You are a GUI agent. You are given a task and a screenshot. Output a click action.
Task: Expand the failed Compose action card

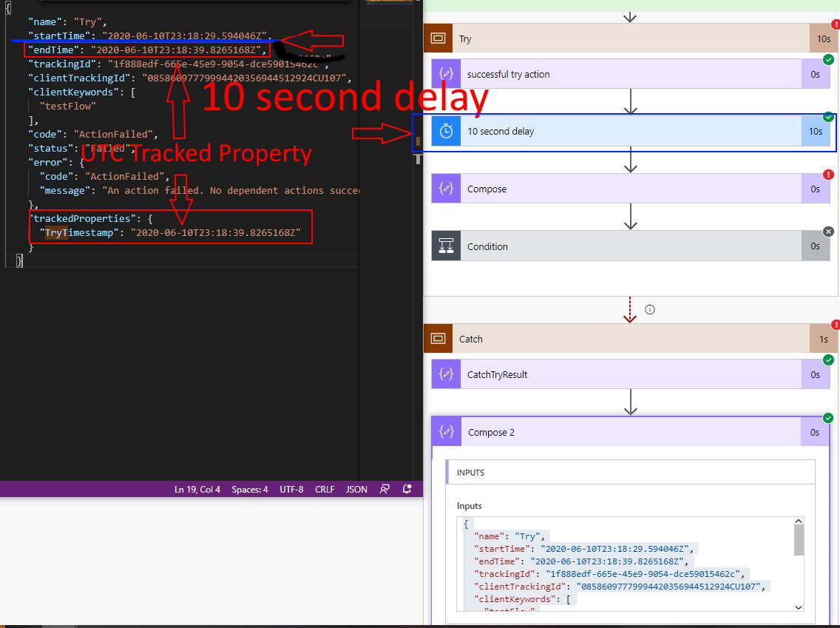631,189
